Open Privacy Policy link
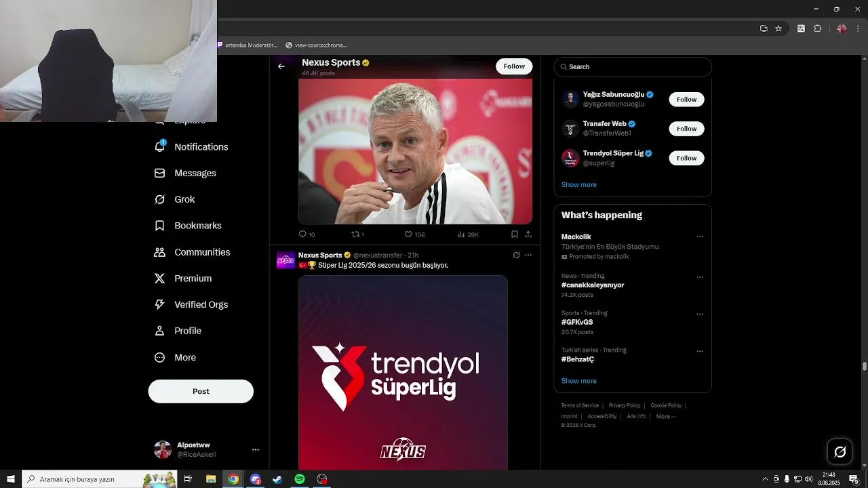This screenshot has width=868, height=488. pyautogui.click(x=625, y=405)
